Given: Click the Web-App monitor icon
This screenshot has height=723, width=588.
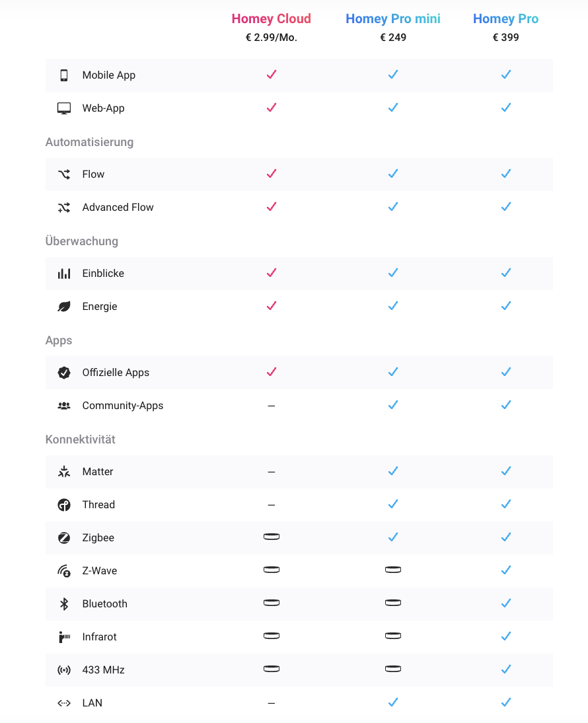Looking at the screenshot, I should [64, 108].
